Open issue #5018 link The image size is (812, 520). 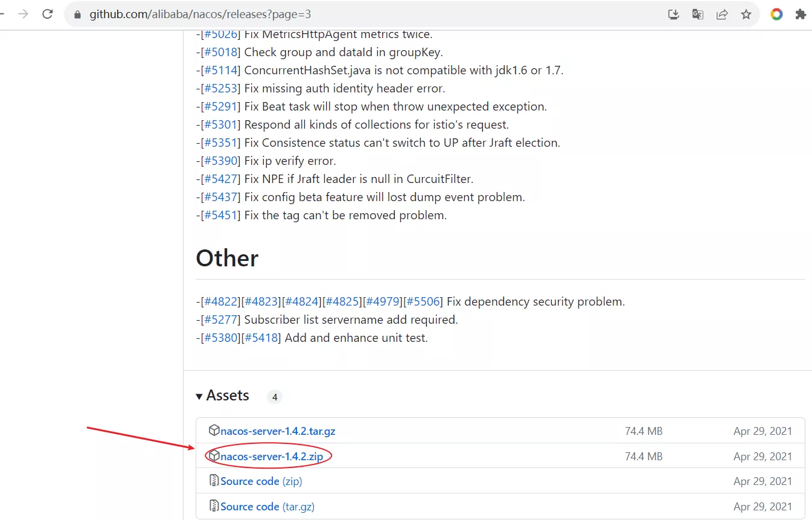[x=220, y=53]
